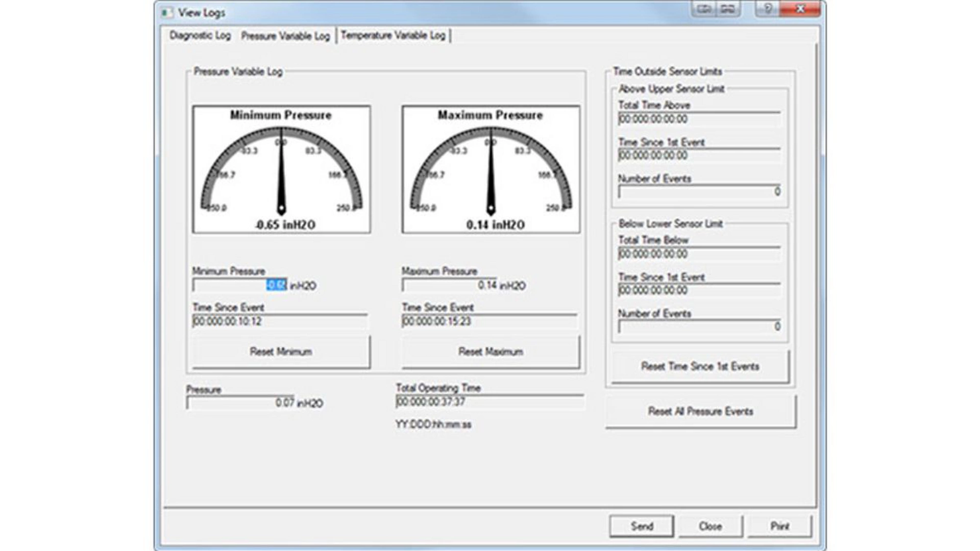Click Reset Time Since 1st Events
This screenshot has width=980, height=551.
click(700, 366)
